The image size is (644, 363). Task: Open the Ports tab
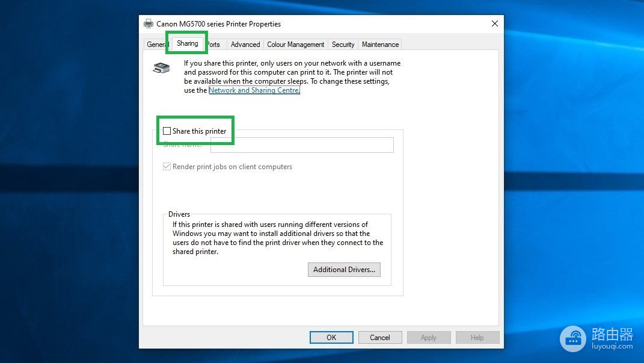(215, 45)
